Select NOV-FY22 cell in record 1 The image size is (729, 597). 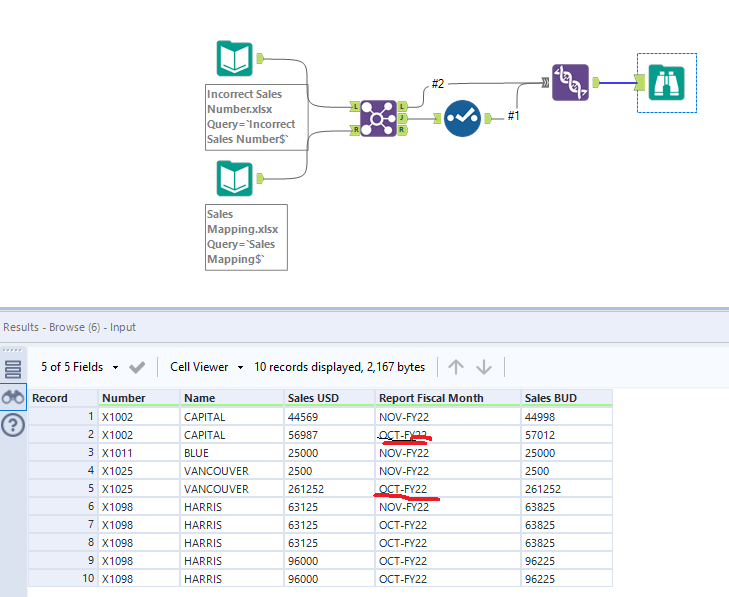(448, 417)
